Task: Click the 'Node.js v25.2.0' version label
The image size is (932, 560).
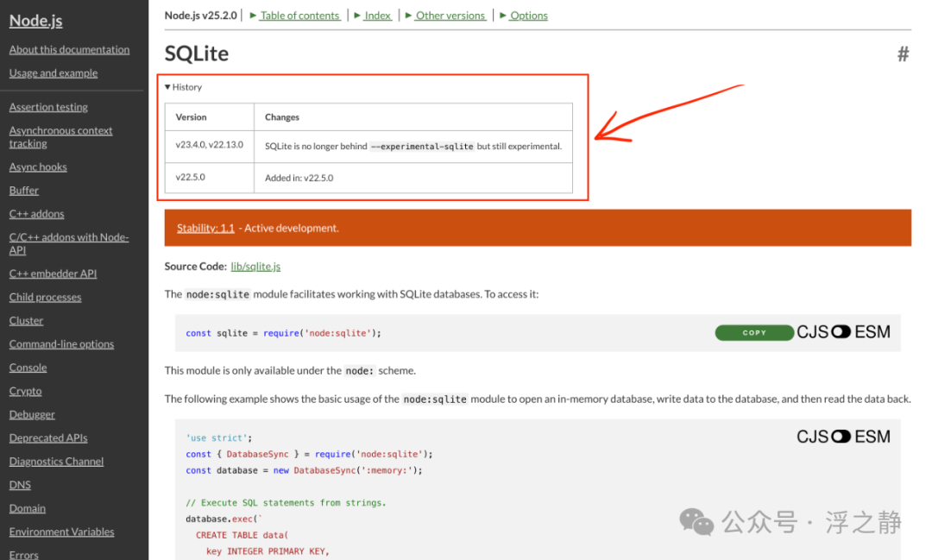Action: [x=200, y=16]
